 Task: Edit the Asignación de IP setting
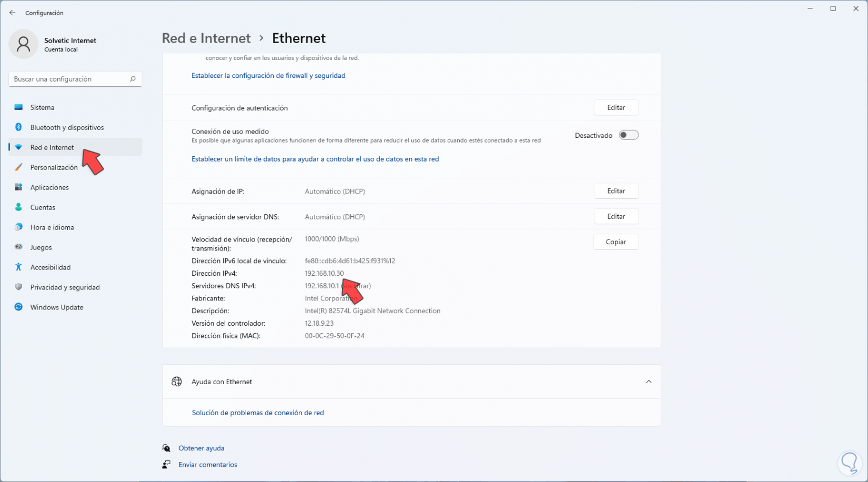[616, 191]
